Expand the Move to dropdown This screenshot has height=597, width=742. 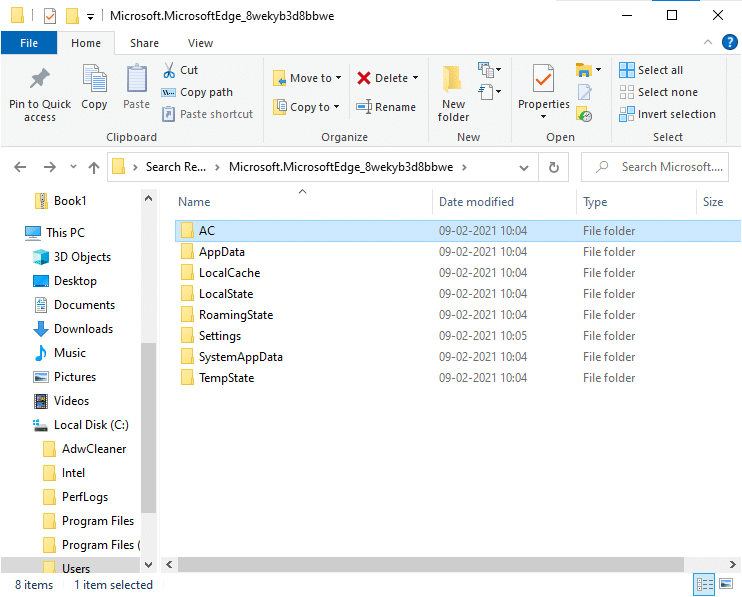(338, 78)
